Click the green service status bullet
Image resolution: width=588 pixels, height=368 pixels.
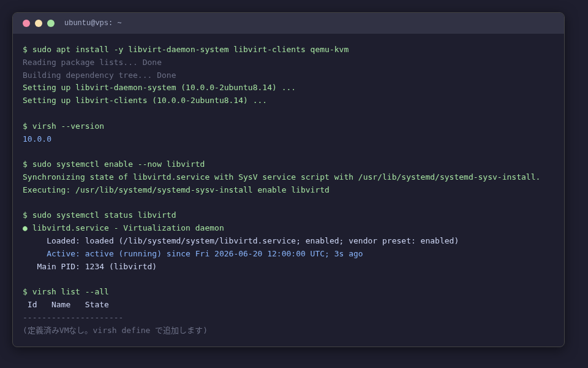(x=25, y=228)
